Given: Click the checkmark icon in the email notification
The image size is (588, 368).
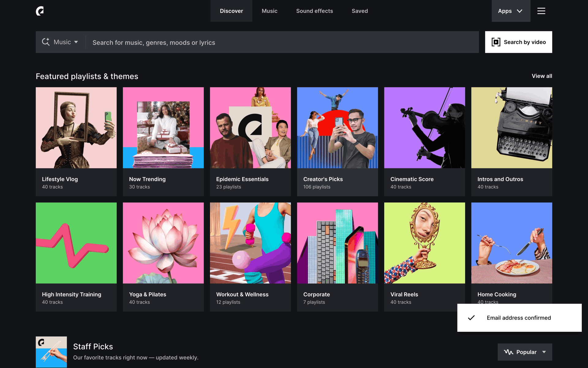Looking at the screenshot, I should click(x=471, y=318).
